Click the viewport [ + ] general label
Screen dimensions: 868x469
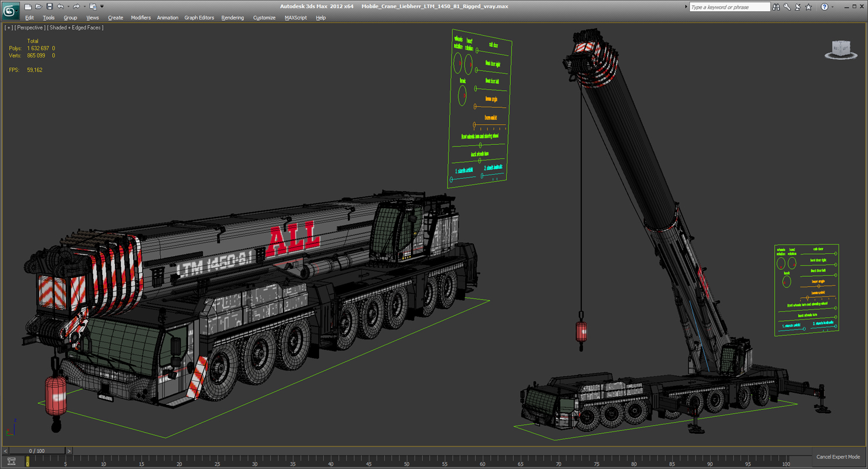[x=8, y=28]
